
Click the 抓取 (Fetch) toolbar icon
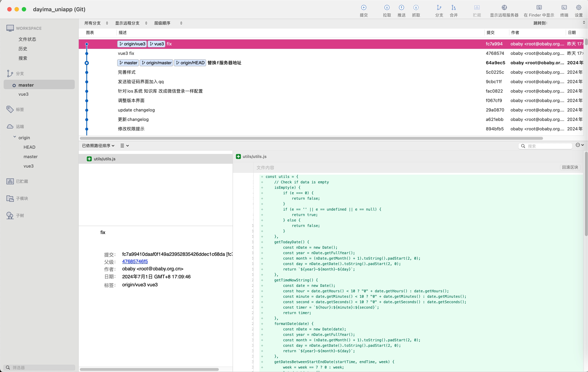pos(416,8)
